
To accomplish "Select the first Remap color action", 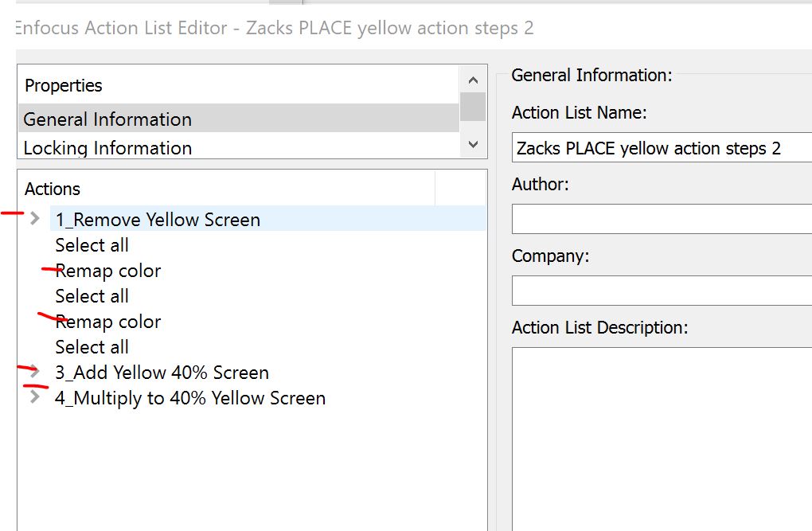I will [108, 271].
